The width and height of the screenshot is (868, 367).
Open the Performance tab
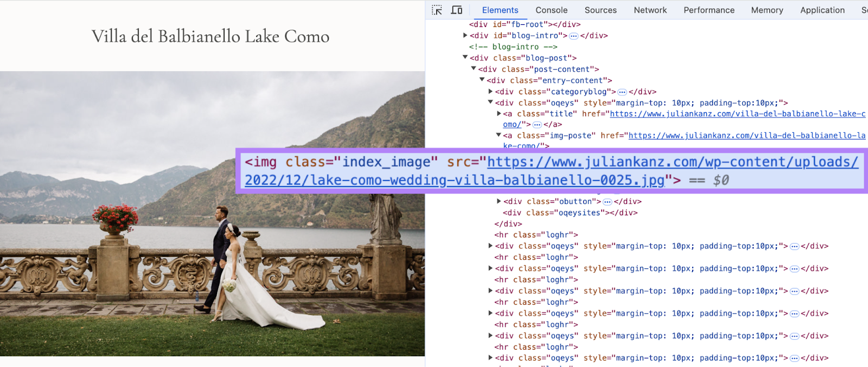pos(709,10)
